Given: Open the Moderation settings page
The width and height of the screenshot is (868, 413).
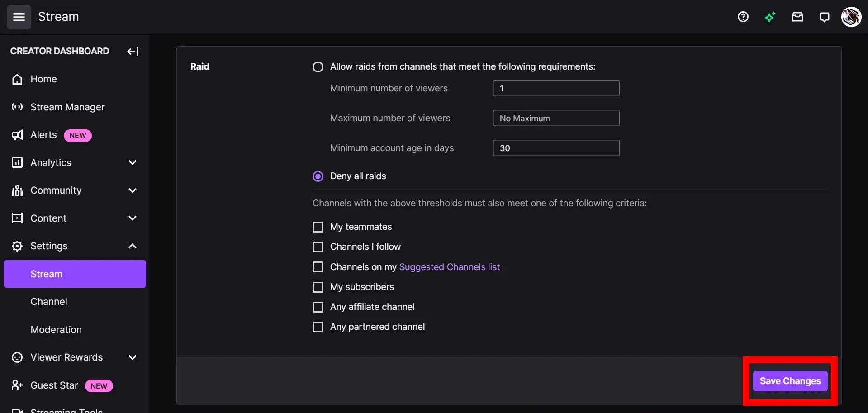Looking at the screenshot, I should click(56, 330).
